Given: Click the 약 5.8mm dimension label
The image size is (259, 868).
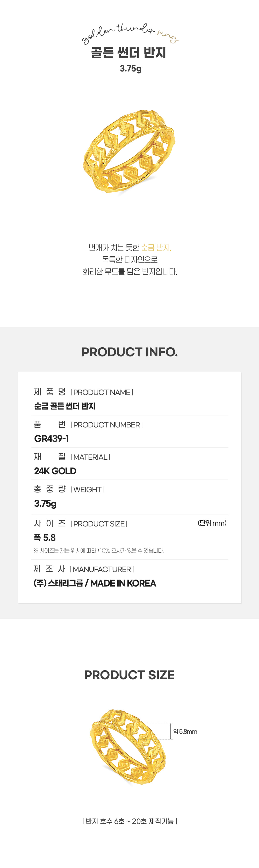Looking at the screenshot, I should pyautogui.click(x=185, y=731).
